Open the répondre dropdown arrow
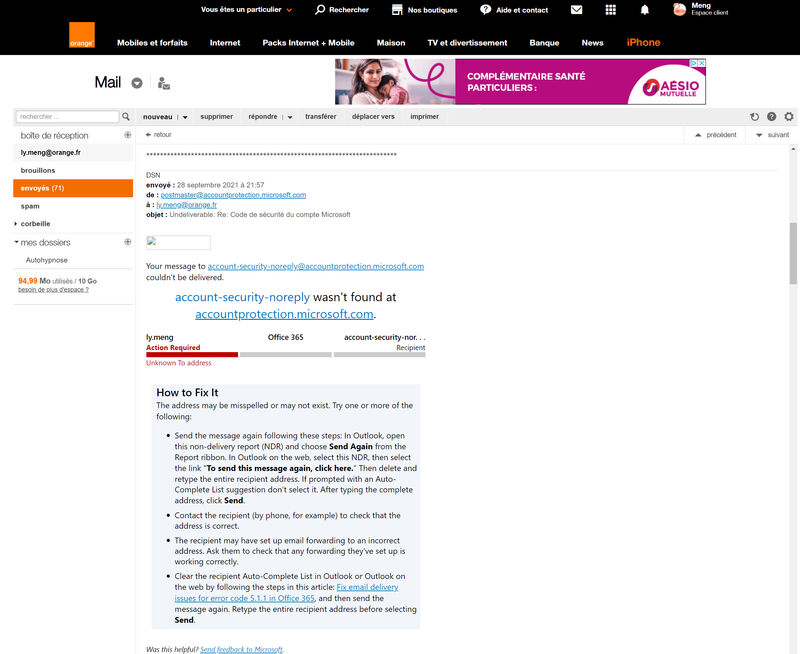The image size is (800, 654). (290, 117)
